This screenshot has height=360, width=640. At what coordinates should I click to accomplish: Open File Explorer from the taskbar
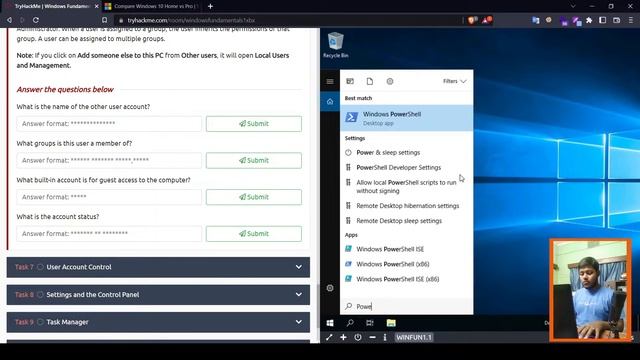click(x=391, y=323)
